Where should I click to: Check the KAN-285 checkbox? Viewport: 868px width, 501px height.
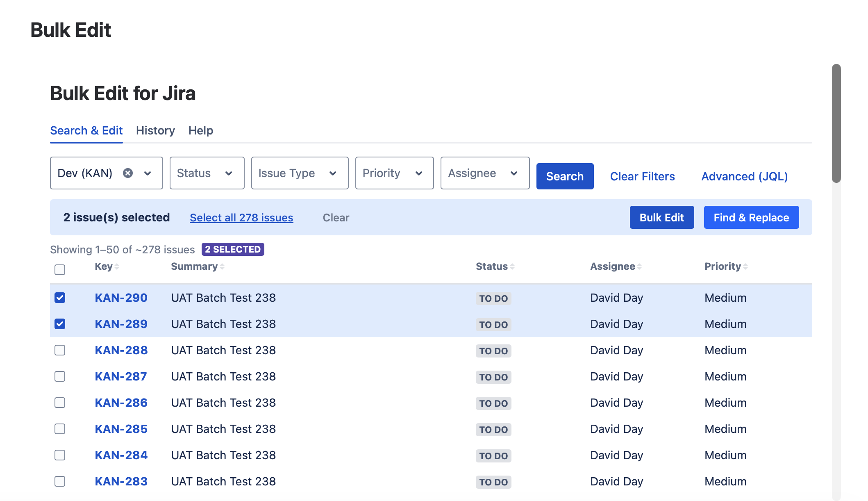(x=60, y=429)
